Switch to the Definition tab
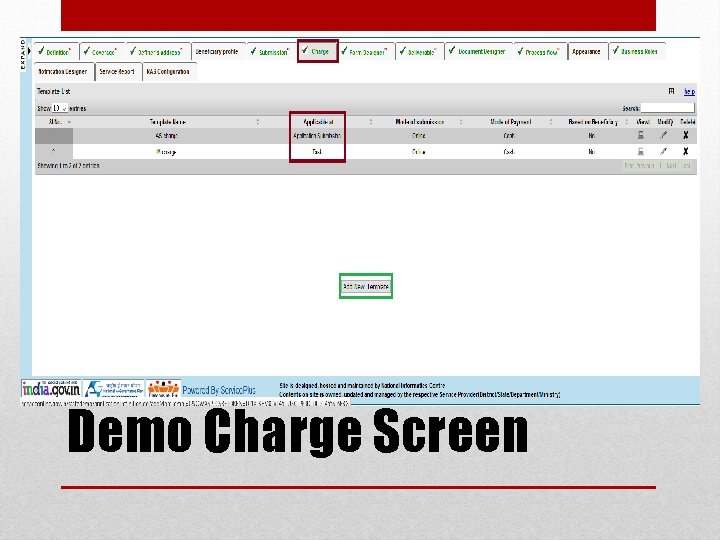This screenshot has width=720, height=540. point(56,52)
